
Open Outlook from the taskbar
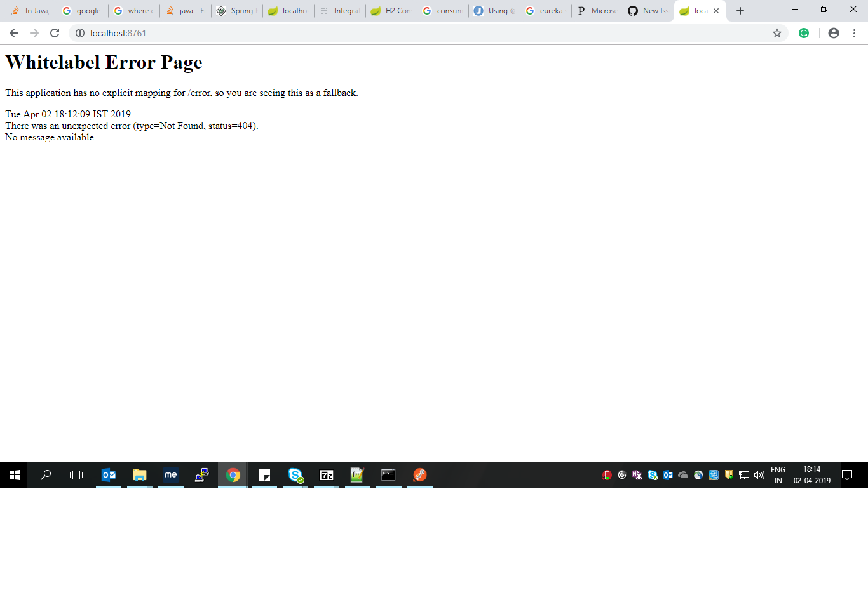[x=109, y=475]
